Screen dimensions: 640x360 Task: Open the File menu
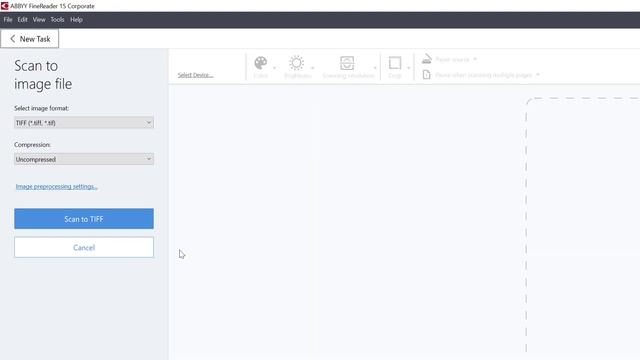[x=8, y=20]
